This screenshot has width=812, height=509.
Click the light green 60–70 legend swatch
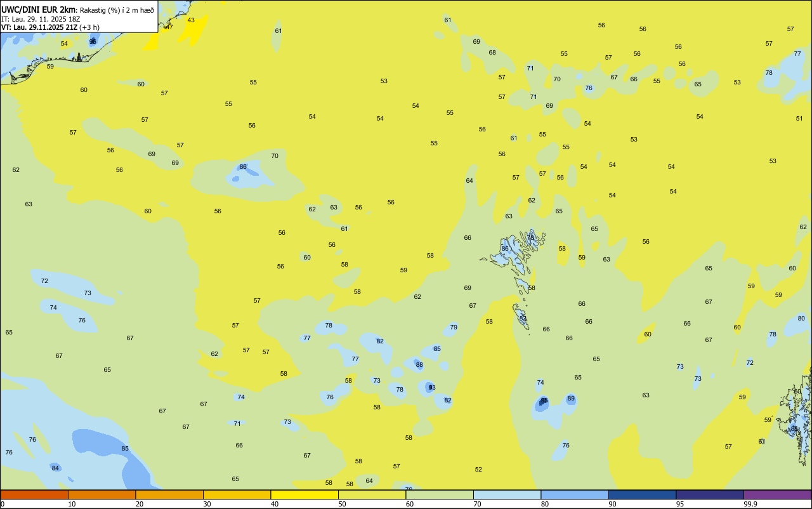(x=440, y=494)
